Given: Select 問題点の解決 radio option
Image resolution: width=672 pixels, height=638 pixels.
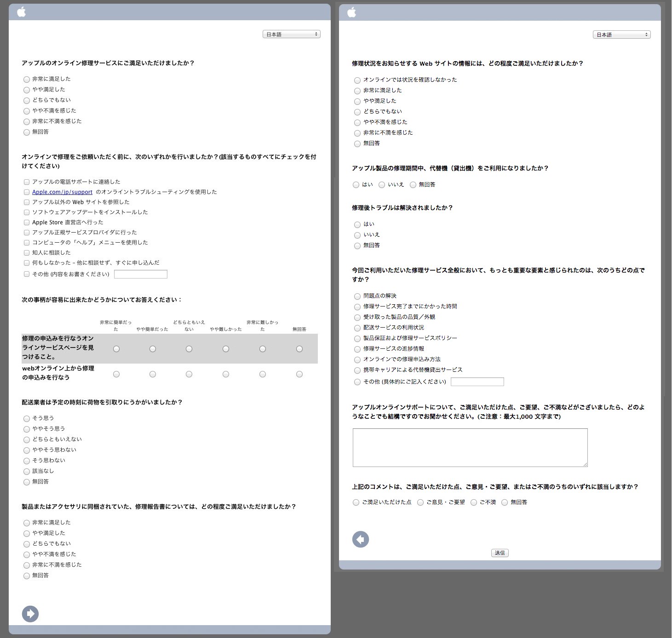Looking at the screenshot, I should point(357,296).
